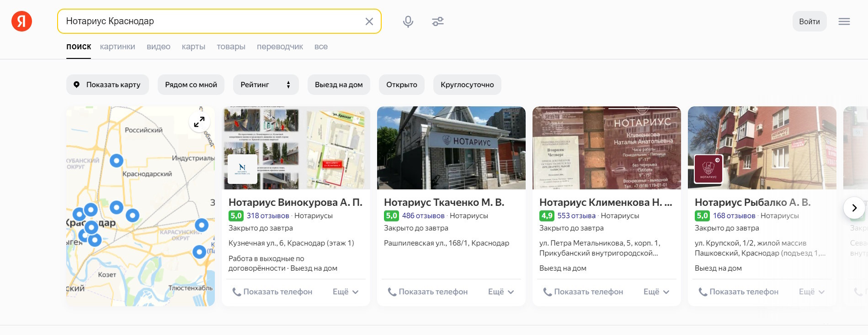This screenshot has width=868, height=335.
Task: Toggle the Круглосуточно filter
Action: click(x=467, y=85)
